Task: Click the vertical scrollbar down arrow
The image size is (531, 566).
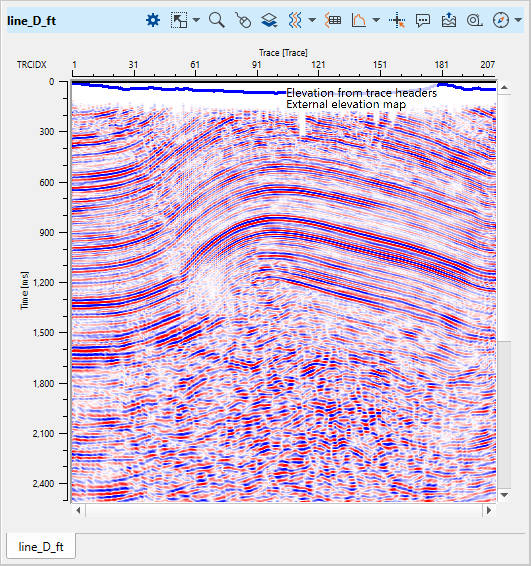Action: tap(504, 495)
